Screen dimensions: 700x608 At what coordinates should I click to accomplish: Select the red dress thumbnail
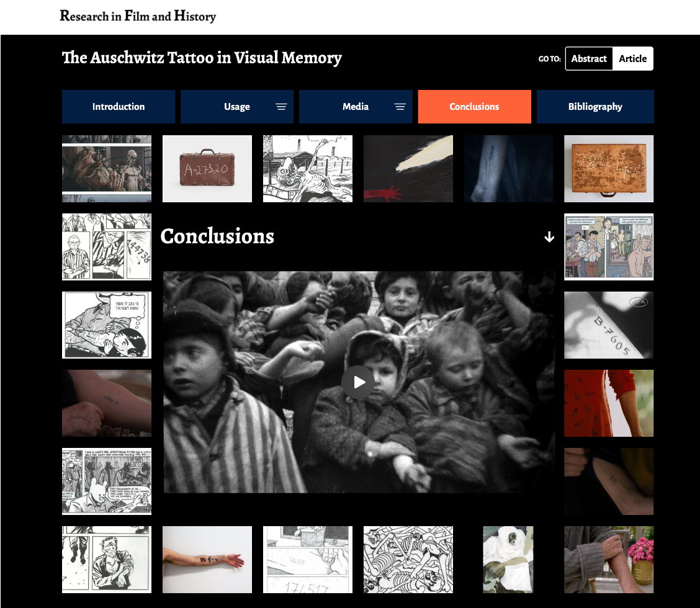609,403
